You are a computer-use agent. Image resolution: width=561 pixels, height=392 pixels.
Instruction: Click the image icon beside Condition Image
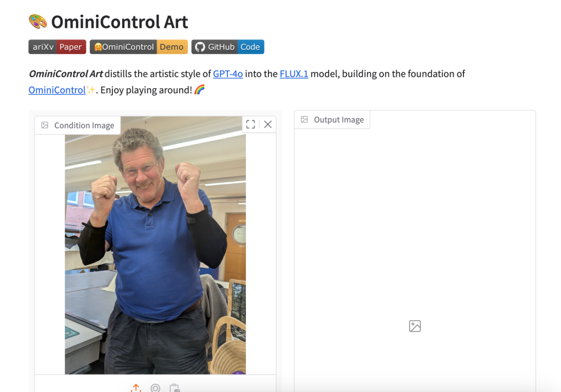(x=45, y=125)
